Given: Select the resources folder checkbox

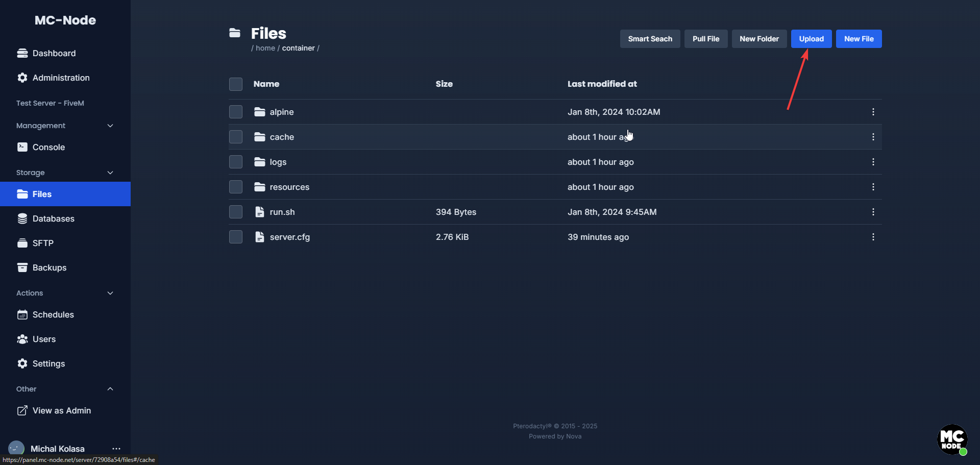Looking at the screenshot, I should 236,187.
